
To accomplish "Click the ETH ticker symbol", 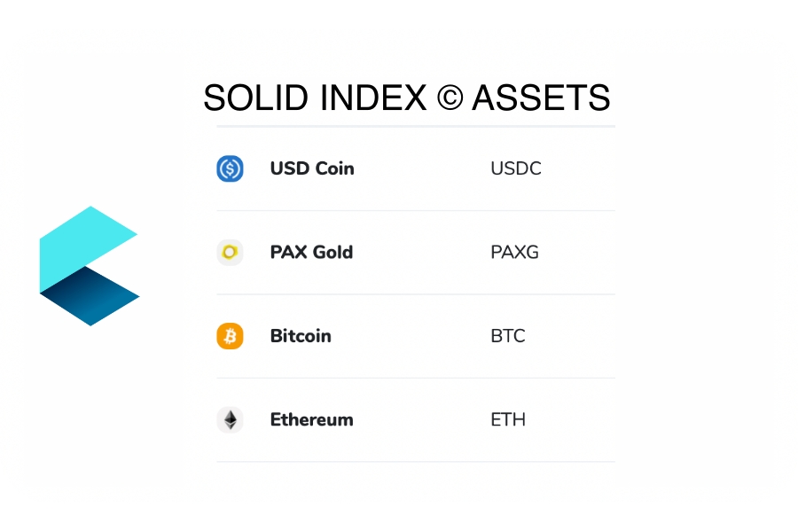I will tap(508, 419).
